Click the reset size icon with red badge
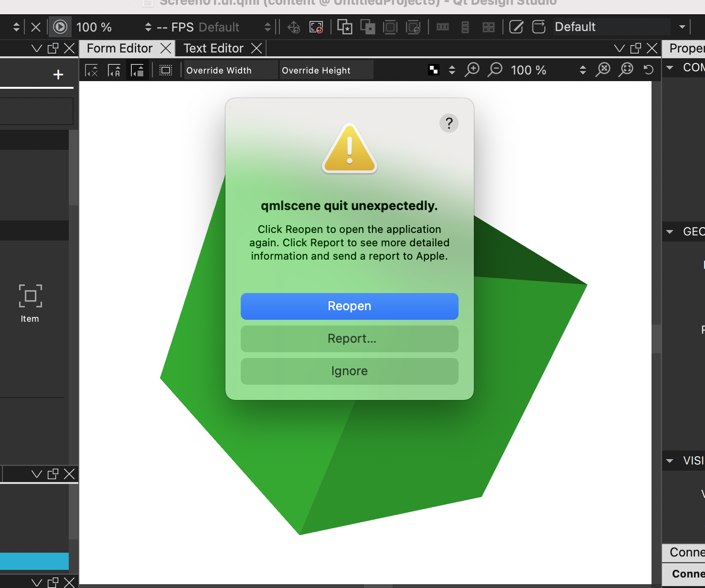This screenshot has height=588, width=705. click(x=316, y=27)
